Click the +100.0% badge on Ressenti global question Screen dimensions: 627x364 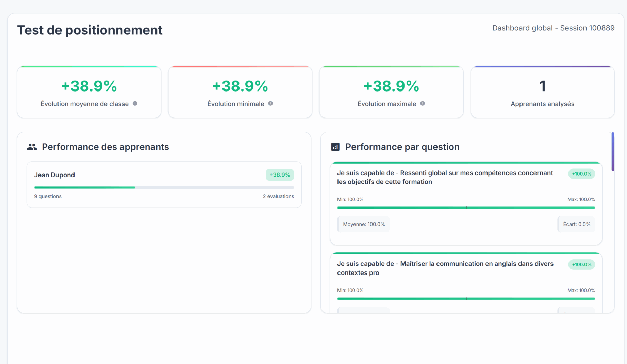point(581,174)
